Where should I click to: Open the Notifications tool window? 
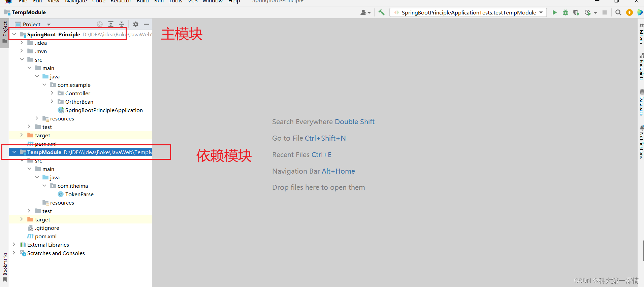tap(641, 142)
